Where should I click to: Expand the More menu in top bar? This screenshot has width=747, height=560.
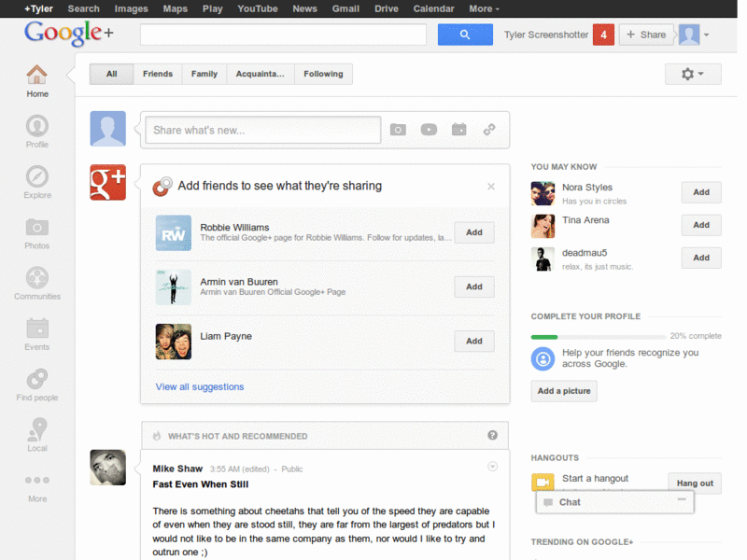click(x=484, y=8)
